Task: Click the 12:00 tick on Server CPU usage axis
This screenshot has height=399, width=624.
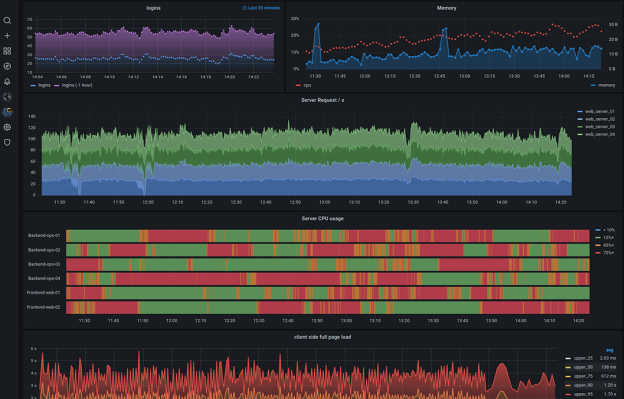Action: [x=172, y=321]
